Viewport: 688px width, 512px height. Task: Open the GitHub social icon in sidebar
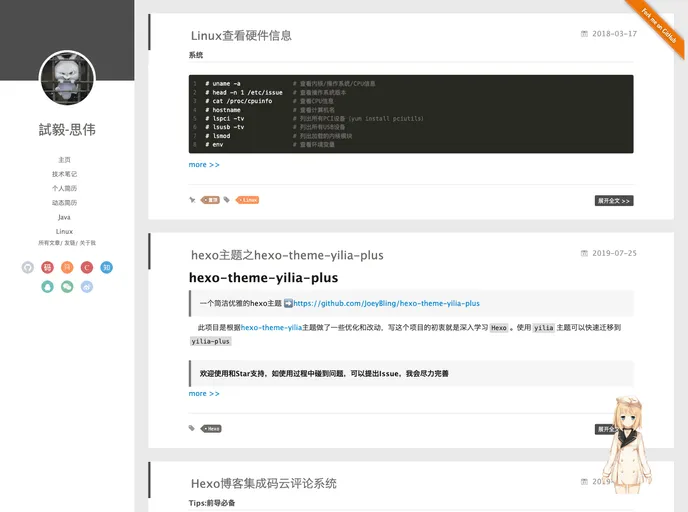pos(28,267)
